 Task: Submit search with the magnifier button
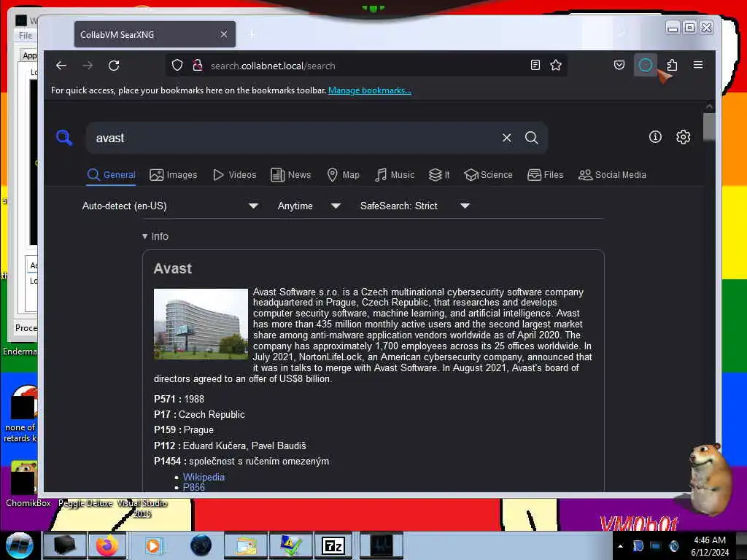[x=531, y=138]
